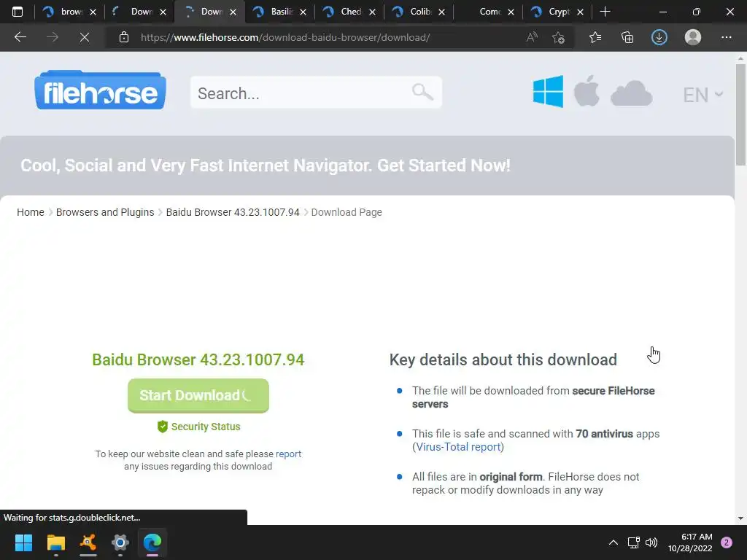
Task: Open Browsers and Plugins breadcrumb
Action: click(105, 212)
